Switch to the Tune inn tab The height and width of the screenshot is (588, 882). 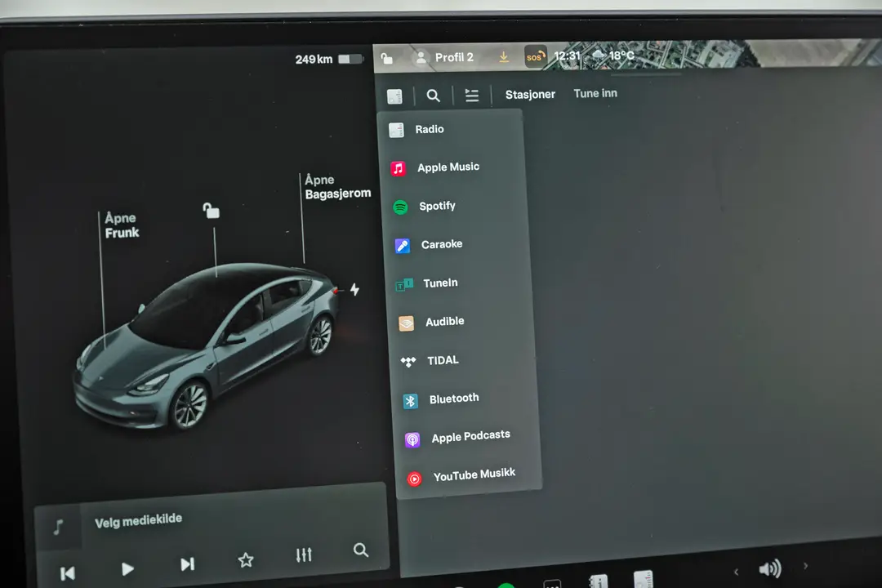coord(595,93)
